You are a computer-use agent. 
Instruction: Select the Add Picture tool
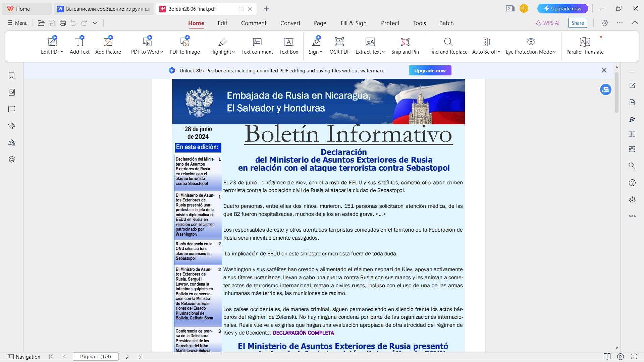(x=108, y=45)
